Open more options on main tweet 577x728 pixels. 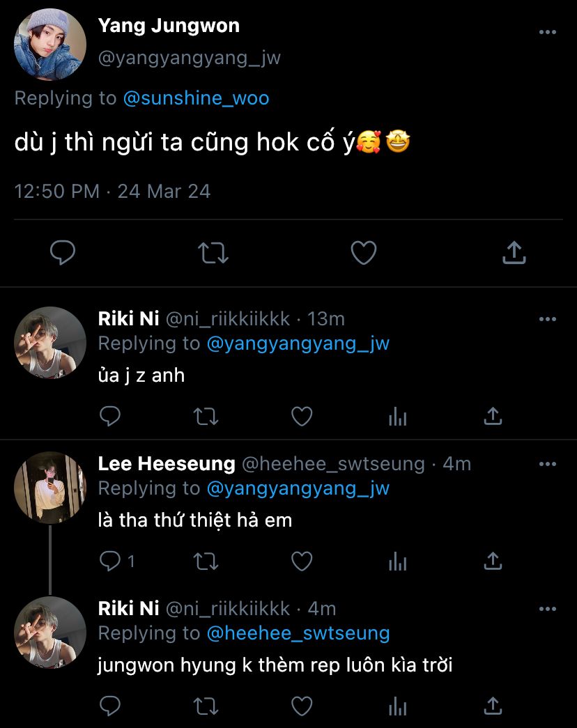click(548, 33)
